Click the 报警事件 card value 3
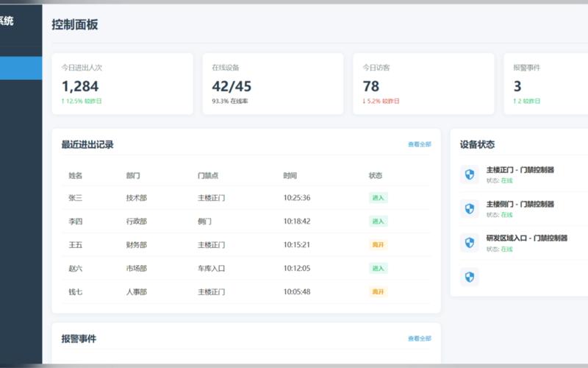The width and height of the screenshot is (588, 368). pos(517,86)
